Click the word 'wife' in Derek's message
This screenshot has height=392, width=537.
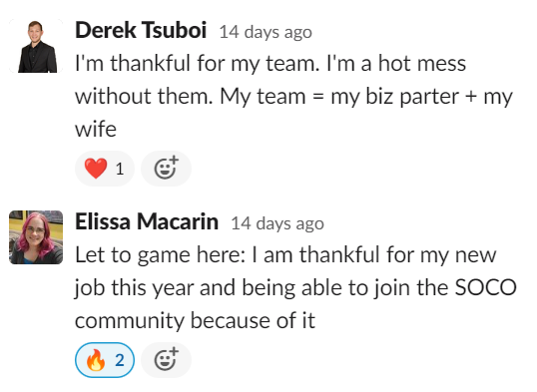(x=96, y=129)
